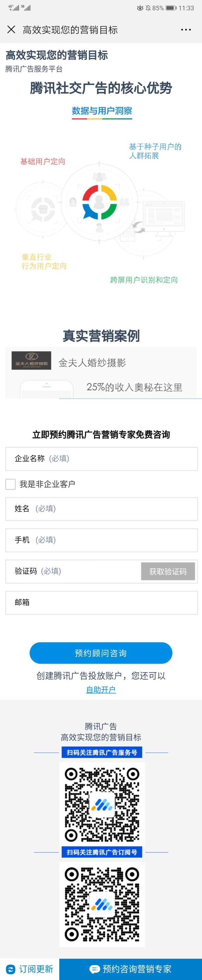Close the page with the X icon
This screenshot has width=202, height=980.
[11, 30]
